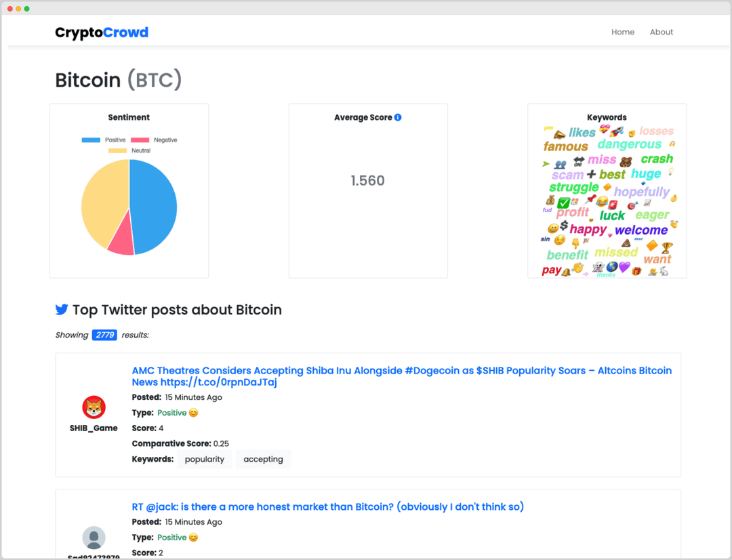Click the Average Score info icon
Image resolution: width=732 pixels, height=560 pixels.
click(399, 117)
